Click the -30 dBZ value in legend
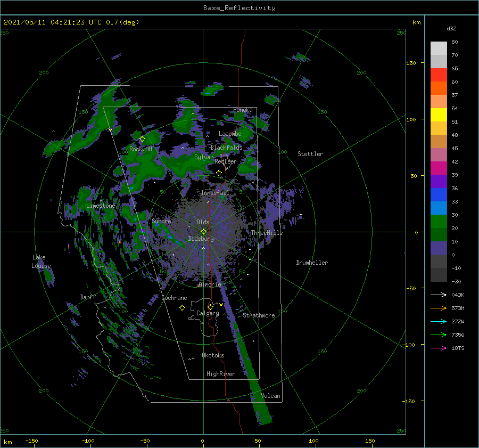The height and width of the screenshot is (448, 479). [456, 281]
